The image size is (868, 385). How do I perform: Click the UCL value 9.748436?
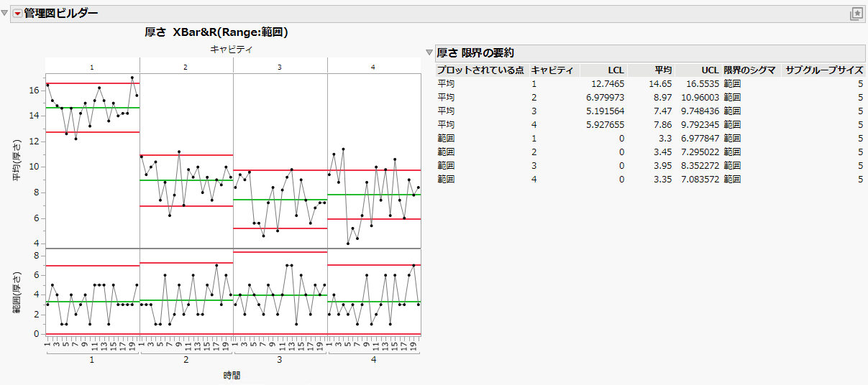point(698,111)
